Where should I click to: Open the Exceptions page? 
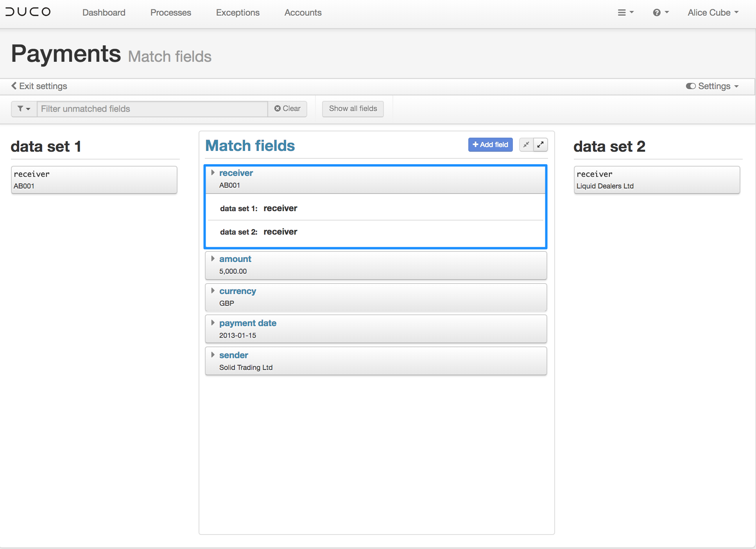pos(238,13)
